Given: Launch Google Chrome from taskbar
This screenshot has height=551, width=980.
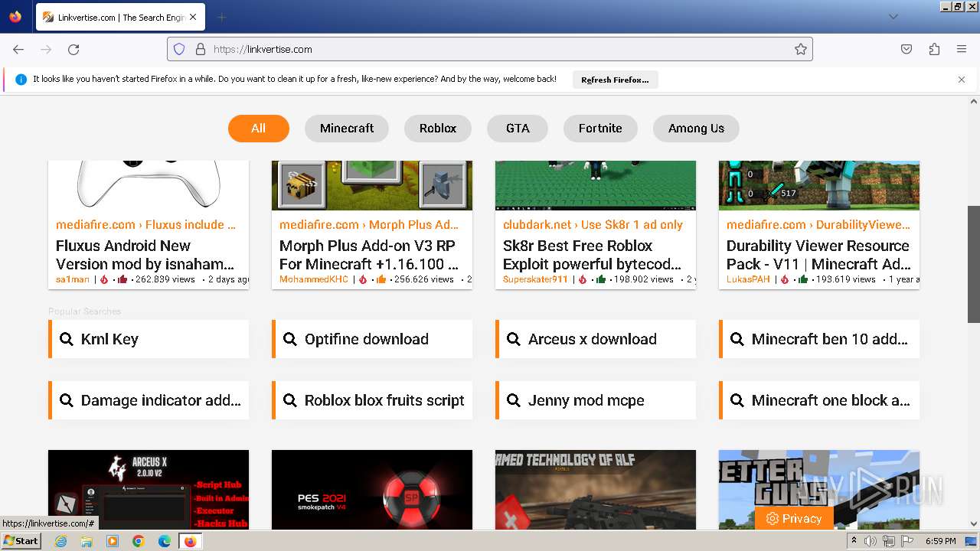Looking at the screenshot, I should point(139,541).
